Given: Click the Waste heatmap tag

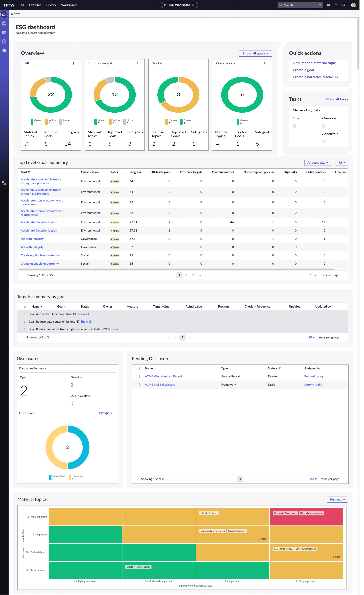Looking at the screenshot, I should point(130,567).
